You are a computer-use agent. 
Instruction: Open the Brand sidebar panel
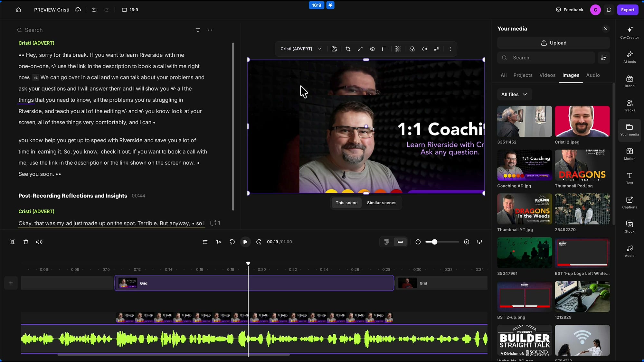(630, 81)
